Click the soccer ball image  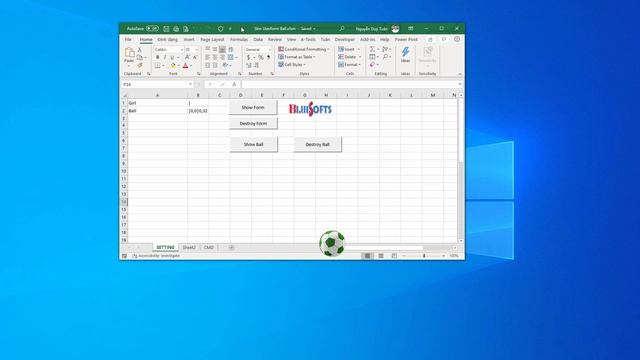(332, 243)
